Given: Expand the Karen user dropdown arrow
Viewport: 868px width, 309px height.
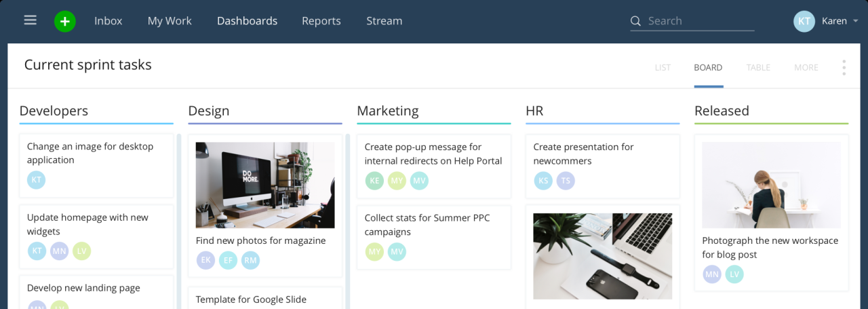Looking at the screenshot, I should pyautogui.click(x=855, y=22).
